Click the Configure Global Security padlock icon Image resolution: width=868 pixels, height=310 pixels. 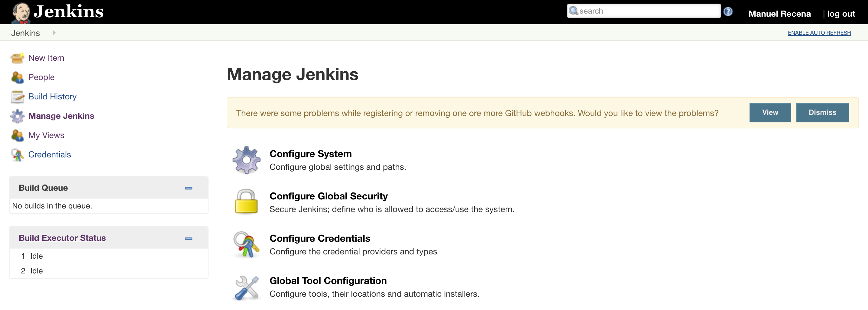coord(246,202)
